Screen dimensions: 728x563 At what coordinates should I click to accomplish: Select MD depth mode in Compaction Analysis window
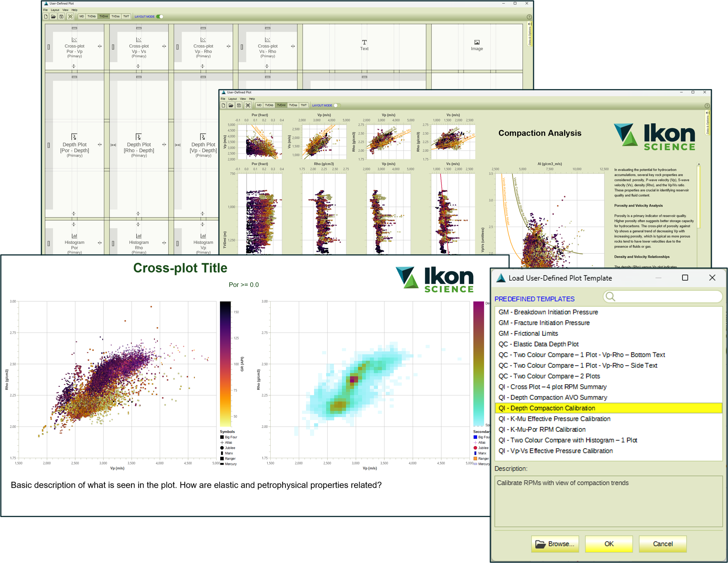[259, 105]
